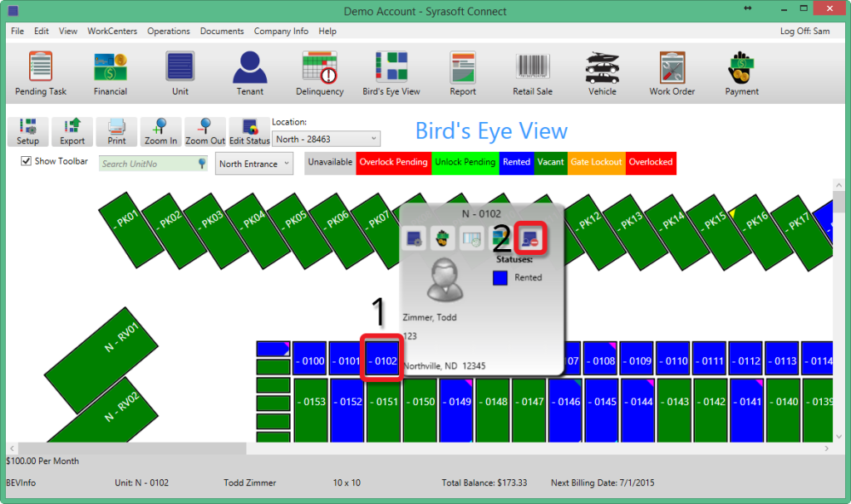Open the WorkCenters menu
This screenshot has height=504, width=851.
[x=112, y=31]
